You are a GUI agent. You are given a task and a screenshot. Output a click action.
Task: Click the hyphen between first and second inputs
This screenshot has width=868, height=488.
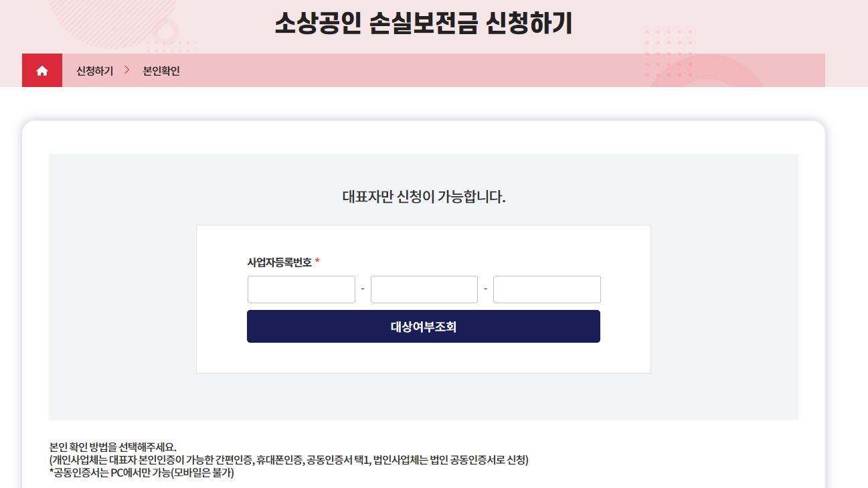[362, 289]
